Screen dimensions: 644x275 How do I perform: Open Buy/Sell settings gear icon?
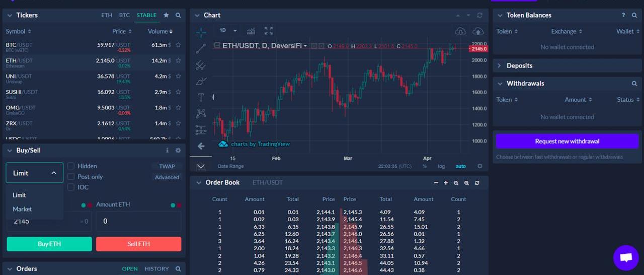pos(178,151)
